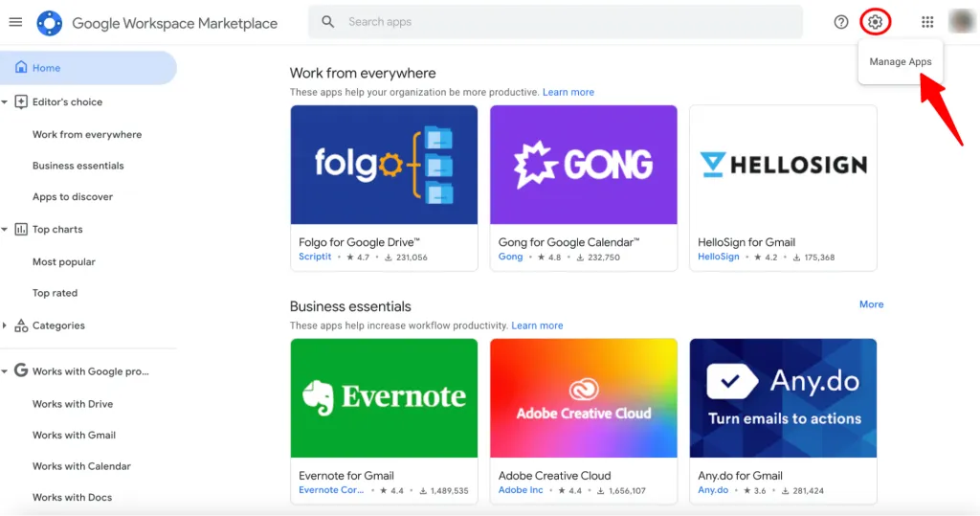Click the Google Workspace Marketplace logo
The width and height of the screenshot is (980, 516).
[x=50, y=23]
